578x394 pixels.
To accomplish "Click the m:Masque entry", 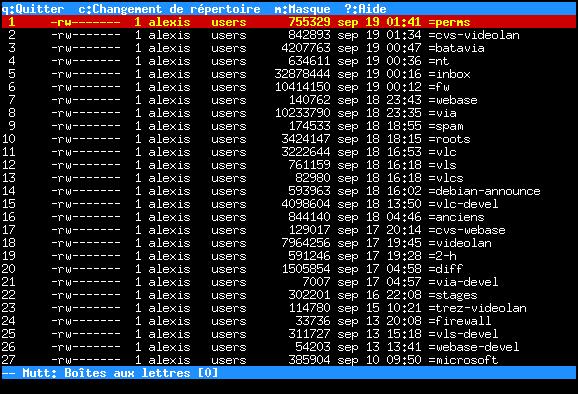I will coord(302,8).
